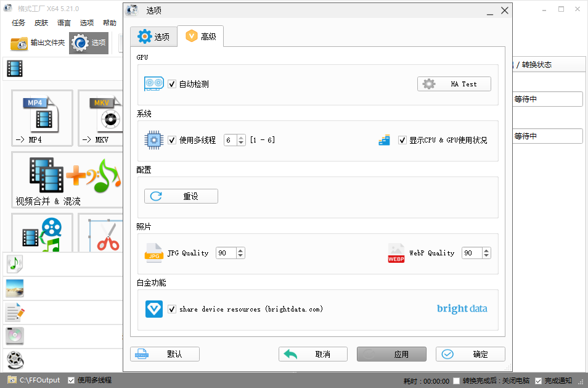The image size is (588, 388).
Task: Disable the 自动检测 GPU checkbox
Action: pos(172,85)
